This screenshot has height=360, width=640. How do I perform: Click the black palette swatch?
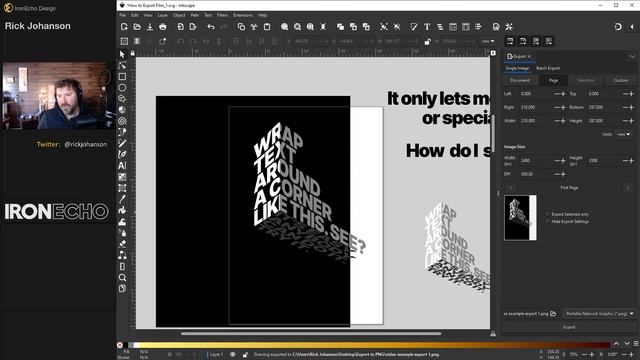coord(126,345)
